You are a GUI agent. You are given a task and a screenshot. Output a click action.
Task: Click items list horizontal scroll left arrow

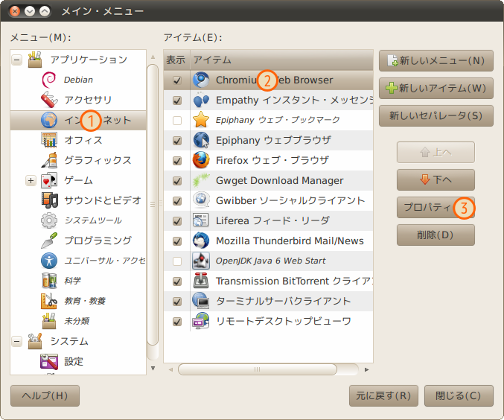click(170, 369)
